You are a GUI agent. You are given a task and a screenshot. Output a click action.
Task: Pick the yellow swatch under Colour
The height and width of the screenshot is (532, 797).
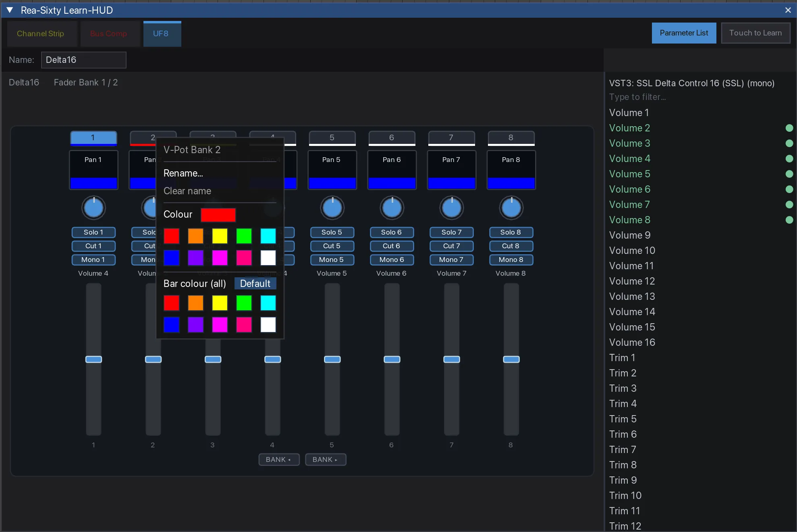220,236
